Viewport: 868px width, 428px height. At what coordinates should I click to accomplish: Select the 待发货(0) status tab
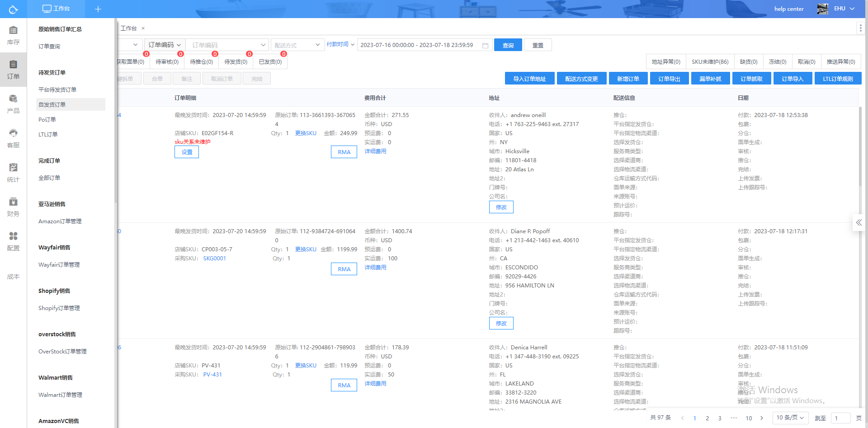236,62
